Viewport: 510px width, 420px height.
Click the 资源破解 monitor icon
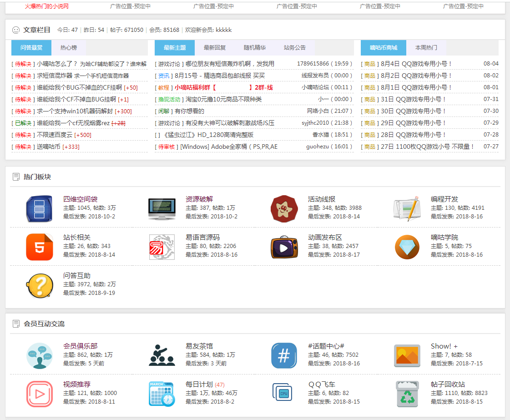[162, 208]
